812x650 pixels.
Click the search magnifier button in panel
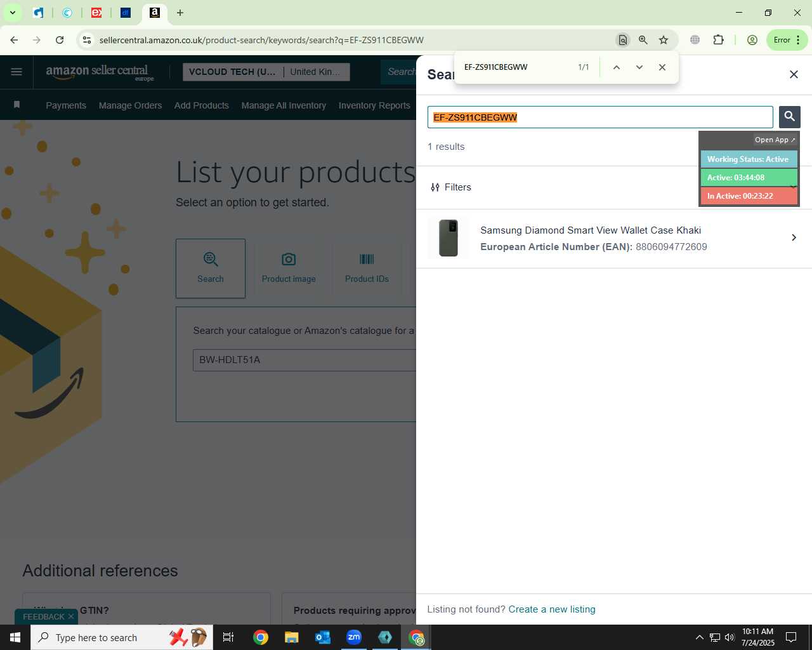point(789,117)
